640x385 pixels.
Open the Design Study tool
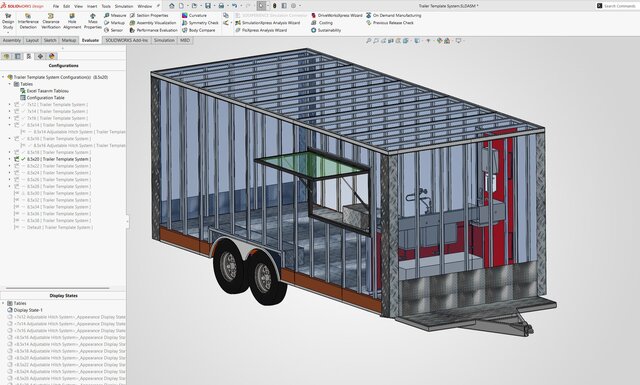click(x=8, y=21)
